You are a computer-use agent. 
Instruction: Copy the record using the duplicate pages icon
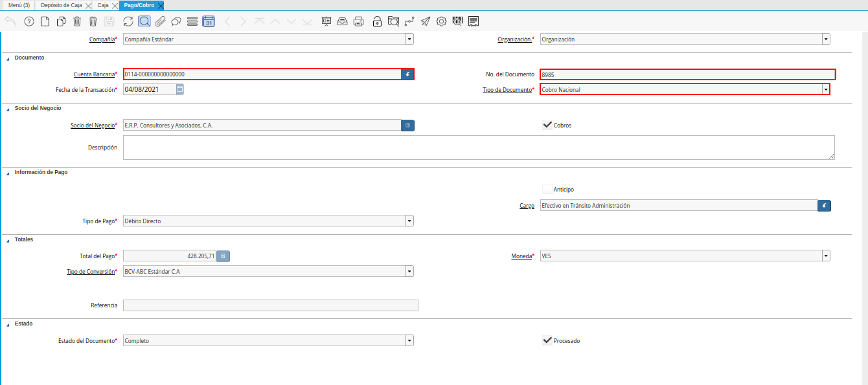(61, 21)
